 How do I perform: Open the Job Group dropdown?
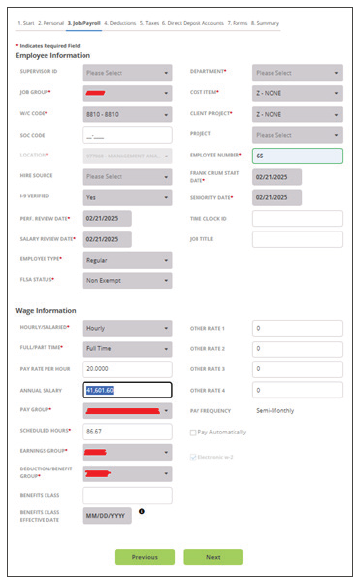pos(127,93)
